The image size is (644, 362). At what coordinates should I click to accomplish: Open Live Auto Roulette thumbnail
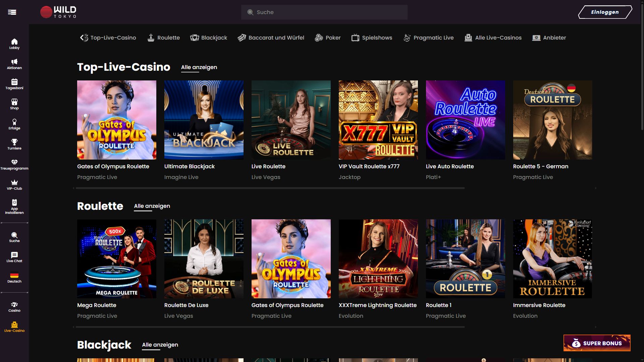point(466,120)
